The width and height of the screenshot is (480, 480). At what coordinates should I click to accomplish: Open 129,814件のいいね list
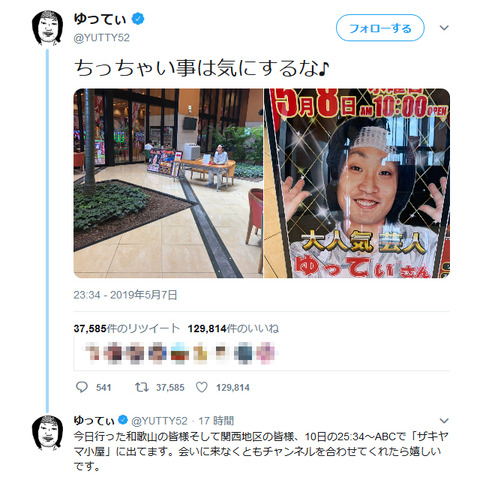coord(233,329)
